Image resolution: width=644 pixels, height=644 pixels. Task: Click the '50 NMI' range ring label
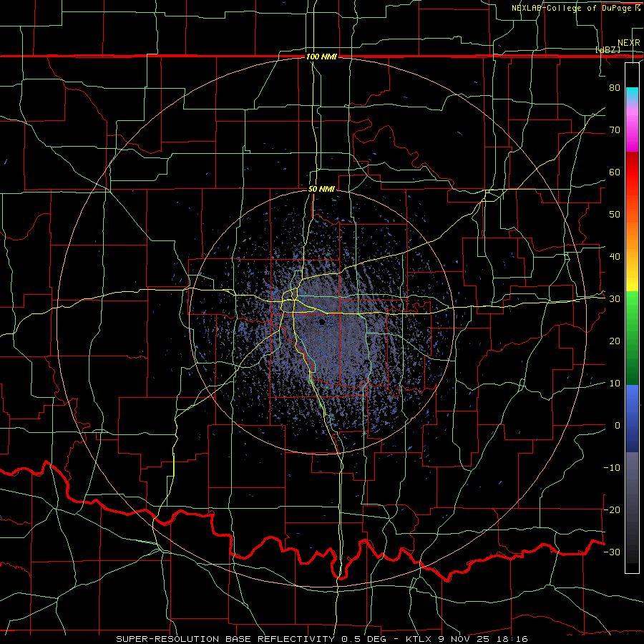(321, 190)
